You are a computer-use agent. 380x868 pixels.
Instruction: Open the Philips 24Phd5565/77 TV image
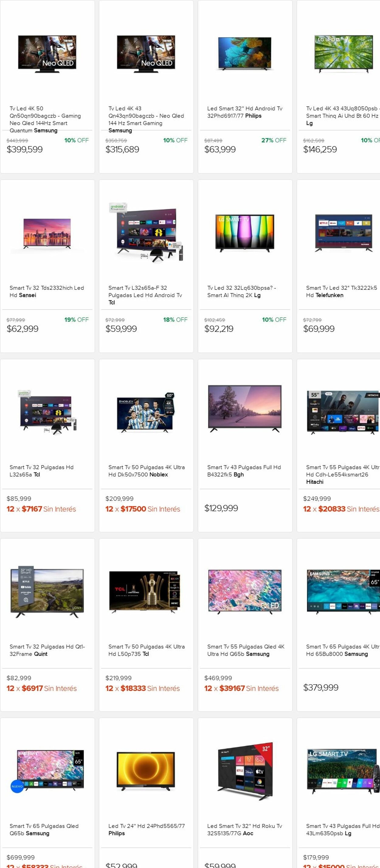click(x=146, y=771)
